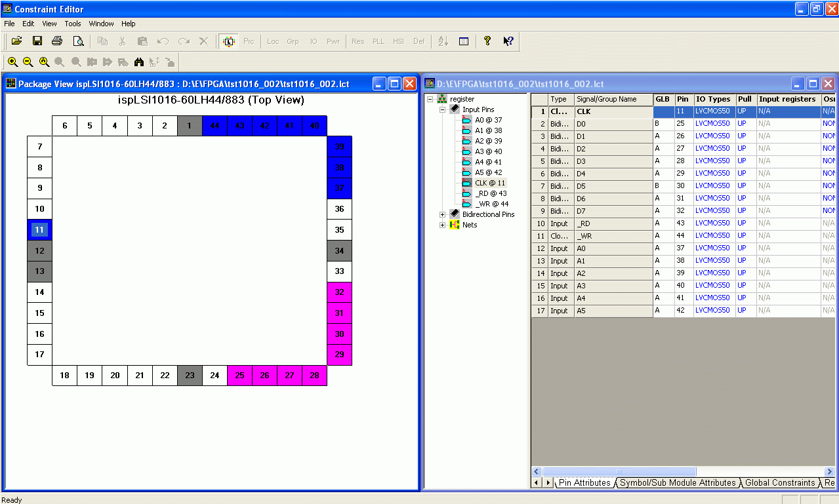839x504 pixels.
Task: Click the Save floppy disk icon
Action: click(x=37, y=41)
